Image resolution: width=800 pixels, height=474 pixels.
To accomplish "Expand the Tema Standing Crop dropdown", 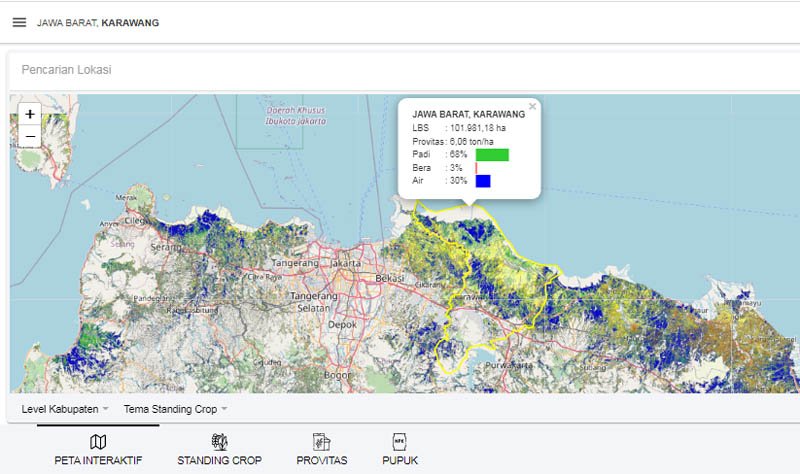I will [175, 409].
